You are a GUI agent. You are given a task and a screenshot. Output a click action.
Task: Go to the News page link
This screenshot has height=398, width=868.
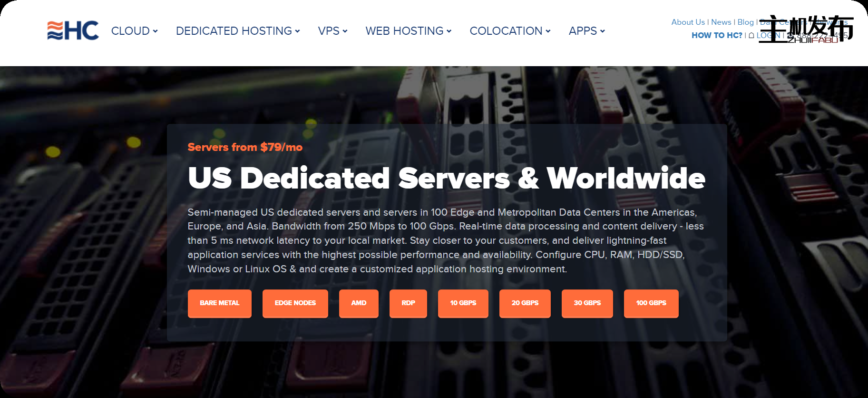[x=721, y=22]
